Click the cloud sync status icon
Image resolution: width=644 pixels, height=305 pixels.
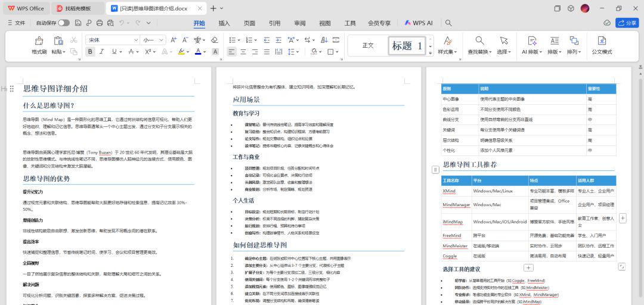pyautogui.click(x=607, y=23)
